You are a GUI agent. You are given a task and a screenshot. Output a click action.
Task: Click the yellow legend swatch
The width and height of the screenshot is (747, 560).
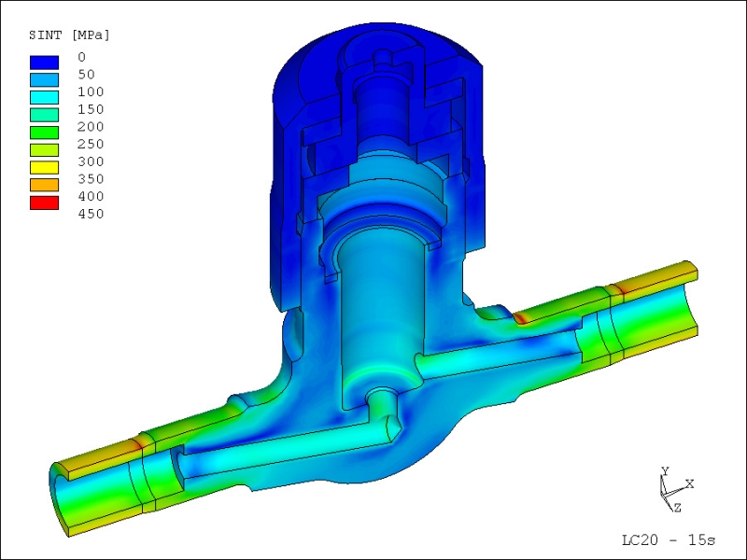click(x=44, y=168)
